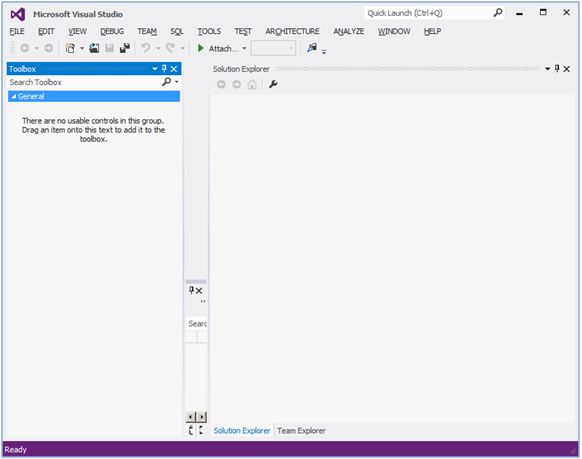Click the Undo arrow icon
This screenshot has width=582, height=459.
146,48
